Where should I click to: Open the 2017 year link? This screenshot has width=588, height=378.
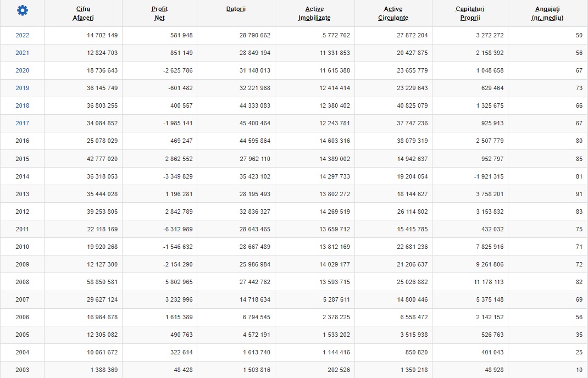coord(23,123)
